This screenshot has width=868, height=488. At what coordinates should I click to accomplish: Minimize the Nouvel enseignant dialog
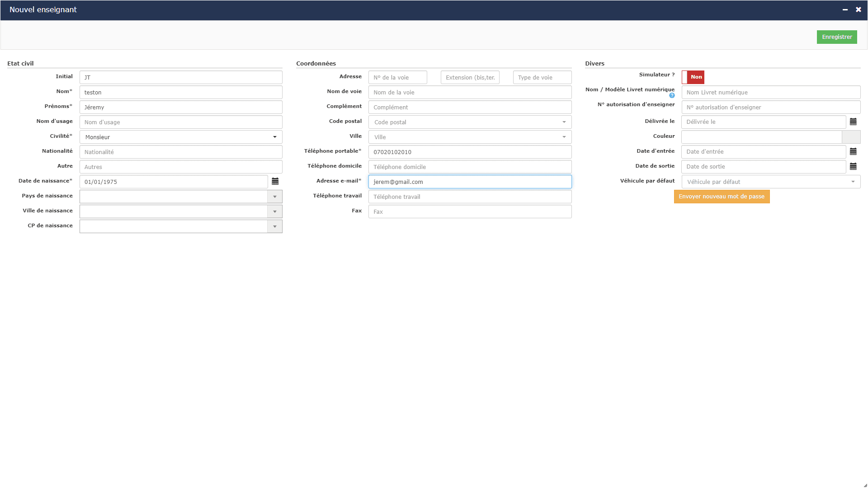coord(845,9)
